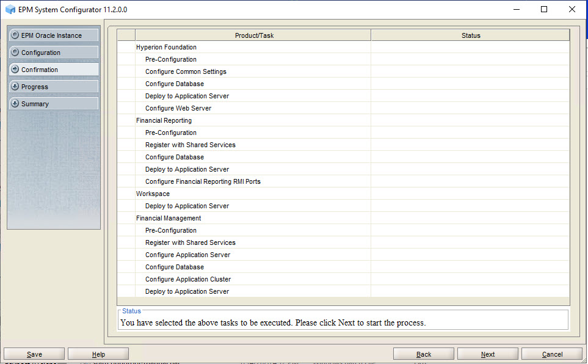
Task: Select Pre-Configuration under Financial Reporting
Action: point(343,133)
